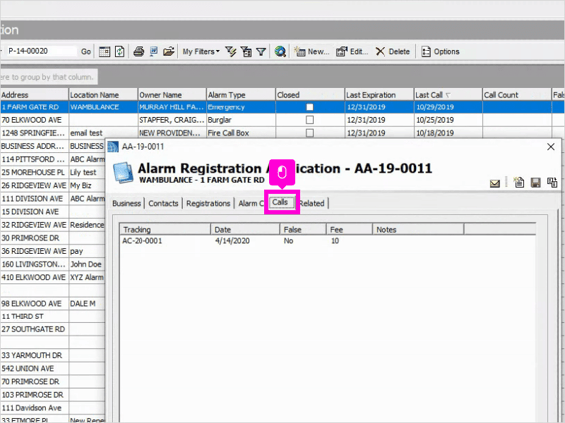Open the My Filters dropdown
The width and height of the screenshot is (565, 423).
point(201,52)
